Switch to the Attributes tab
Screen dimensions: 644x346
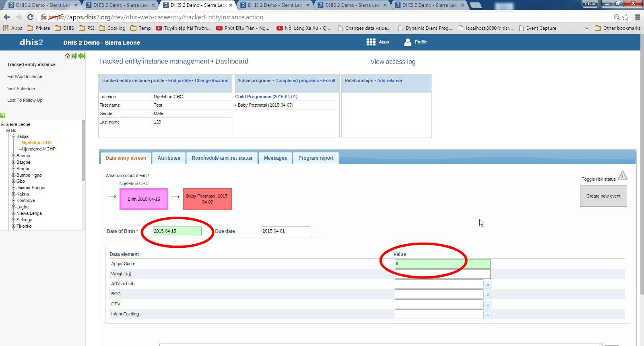pyautogui.click(x=169, y=158)
